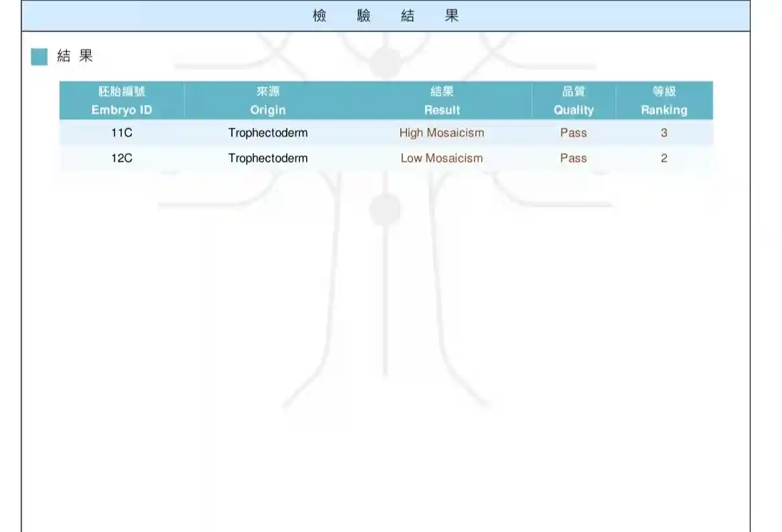Viewport: 782px width, 532px height.
Task: Select ranking value 3 for 11C
Action: click(664, 133)
